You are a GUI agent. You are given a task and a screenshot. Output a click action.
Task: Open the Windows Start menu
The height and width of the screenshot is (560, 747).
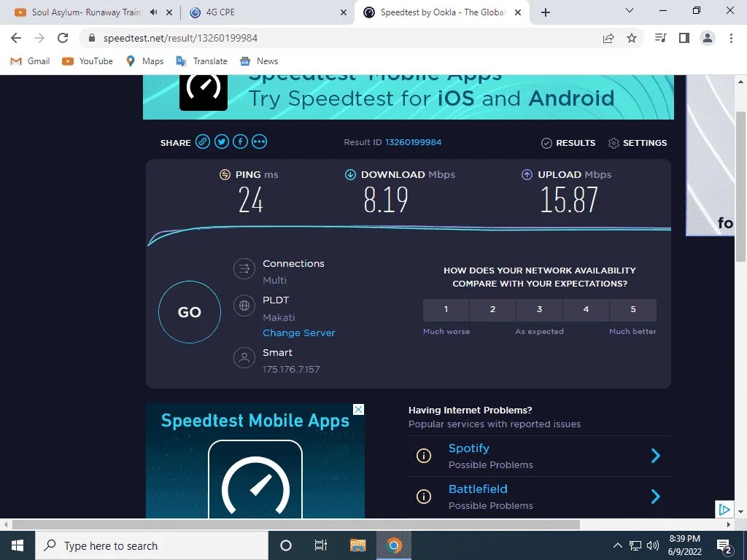(x=18, y=545)
